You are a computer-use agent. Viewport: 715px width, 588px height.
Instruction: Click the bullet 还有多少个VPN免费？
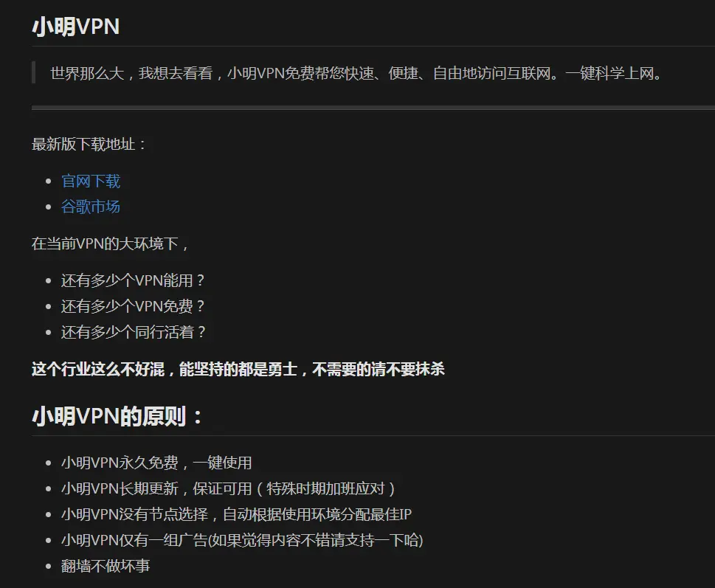point(133,306)
